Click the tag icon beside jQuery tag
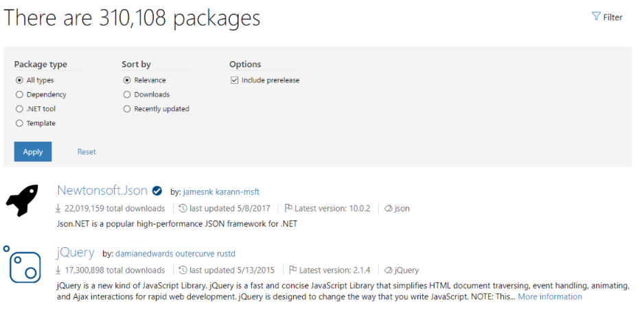Screen dimensions: 644x313 tap(388, 270)
